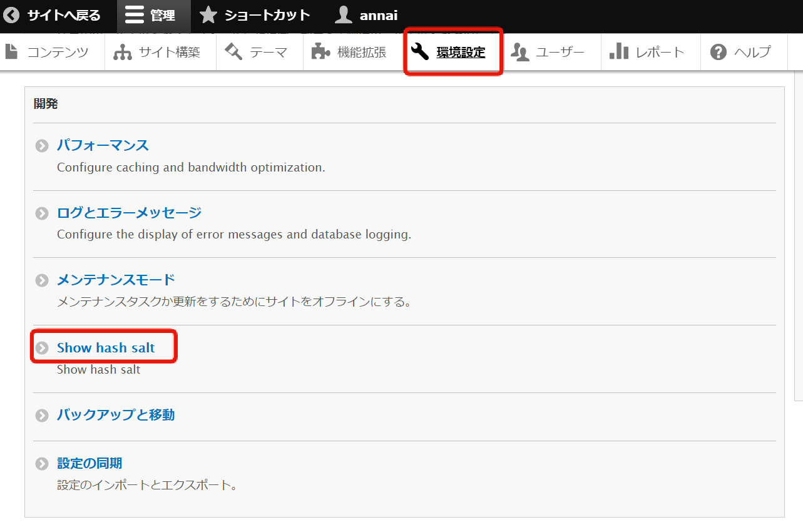The height and width of the screenshot is (532, 803).
Task: Click the メンテナンスモード link
Action: (115, 280)
